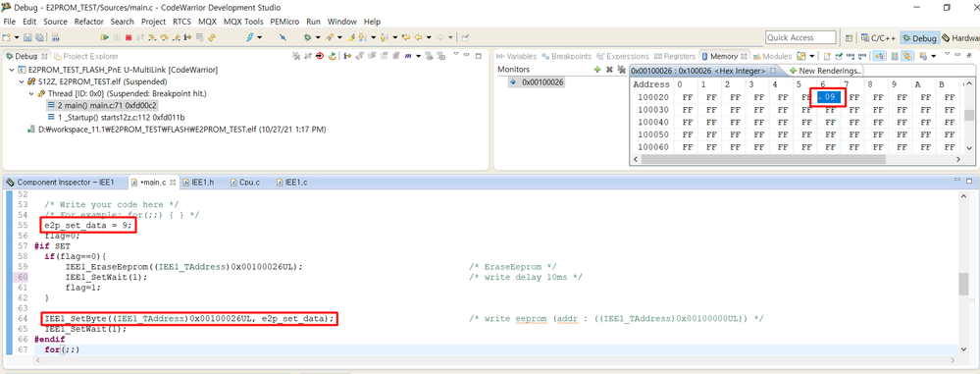Open the Back history dropdown arrow
The height and width of the screenshot is (374, 980).
(x=429, y=37)
